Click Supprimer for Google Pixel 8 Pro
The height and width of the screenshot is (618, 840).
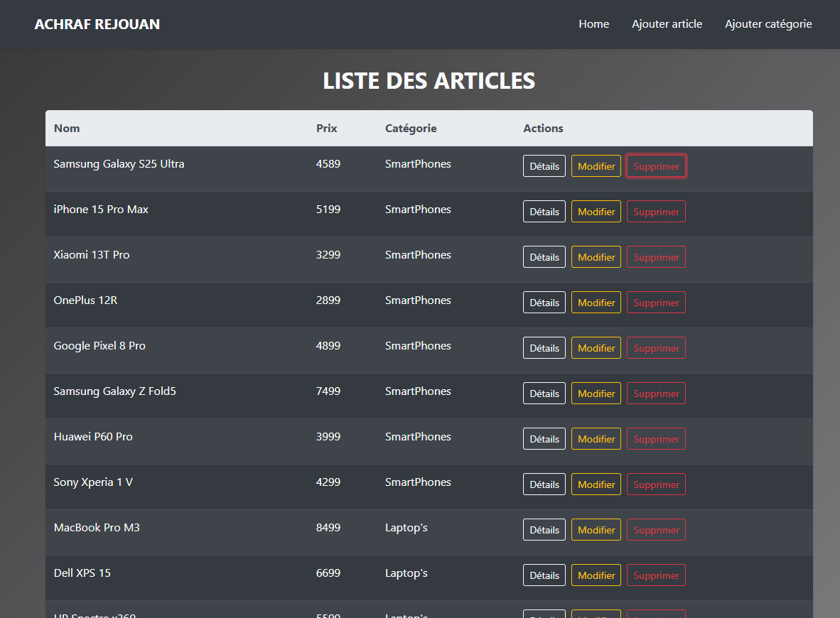point(656,348)
